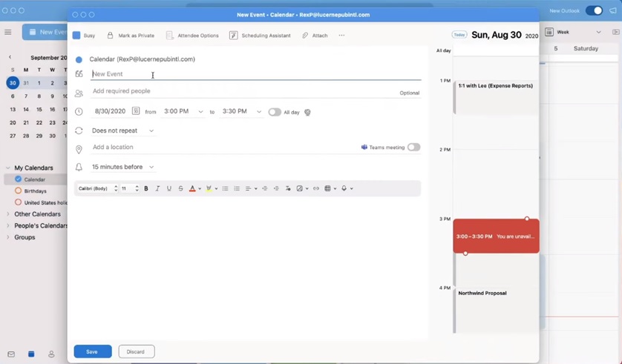
Task: Click Mark as Private
Action: click(x=131, y=36)
